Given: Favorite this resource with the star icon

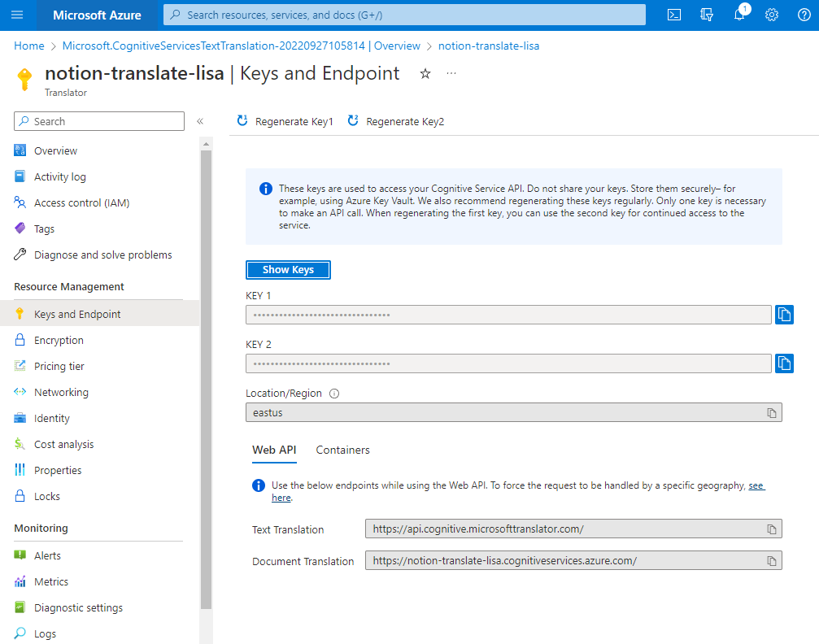Looking at the screenshot, I should tap(425, 74).
